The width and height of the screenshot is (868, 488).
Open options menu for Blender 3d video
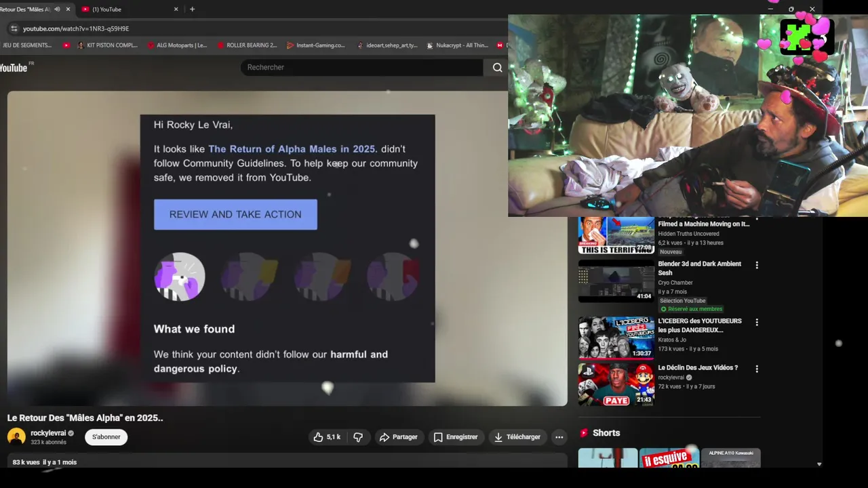757,265
